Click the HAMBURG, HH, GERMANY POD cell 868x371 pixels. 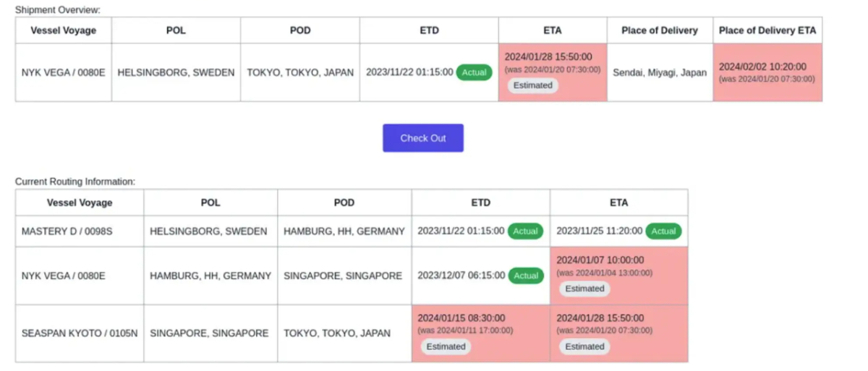(344, 231)
